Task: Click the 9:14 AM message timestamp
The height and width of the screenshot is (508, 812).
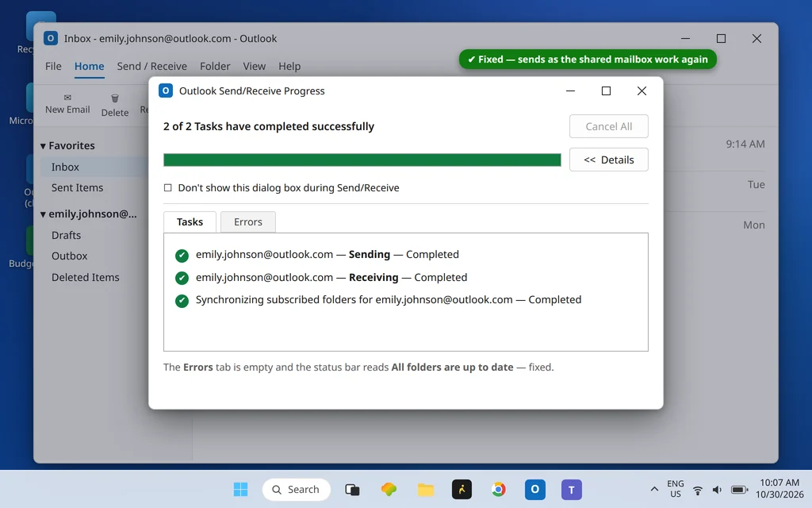Action: tap(745, 144)
